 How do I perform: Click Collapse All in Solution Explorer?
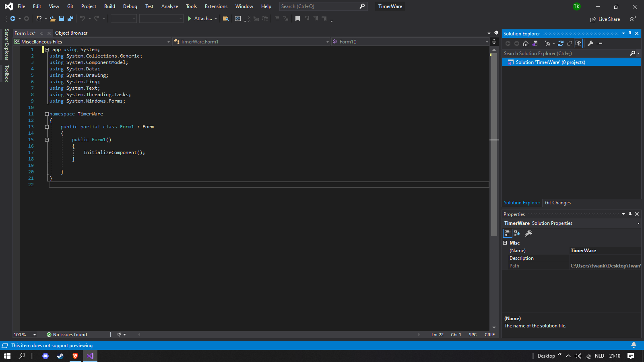pyautogui.click(x=570, y=43)
